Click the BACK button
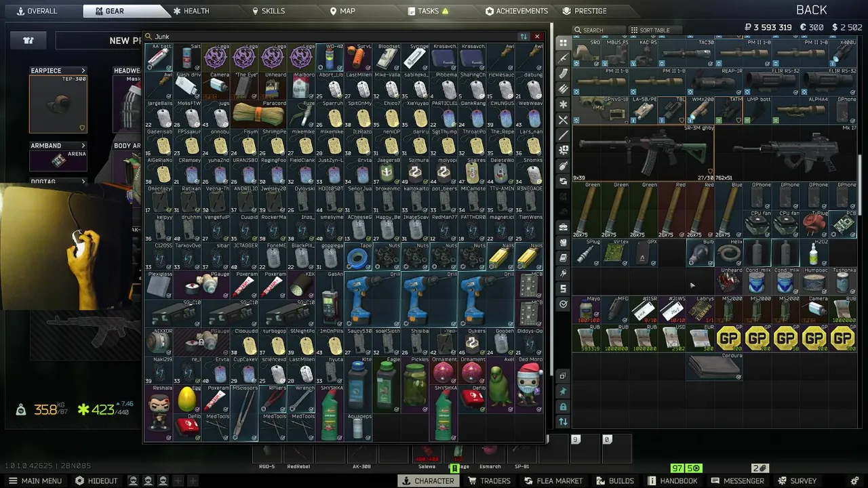This screenshot has width=868, height=488. point(811,10)
